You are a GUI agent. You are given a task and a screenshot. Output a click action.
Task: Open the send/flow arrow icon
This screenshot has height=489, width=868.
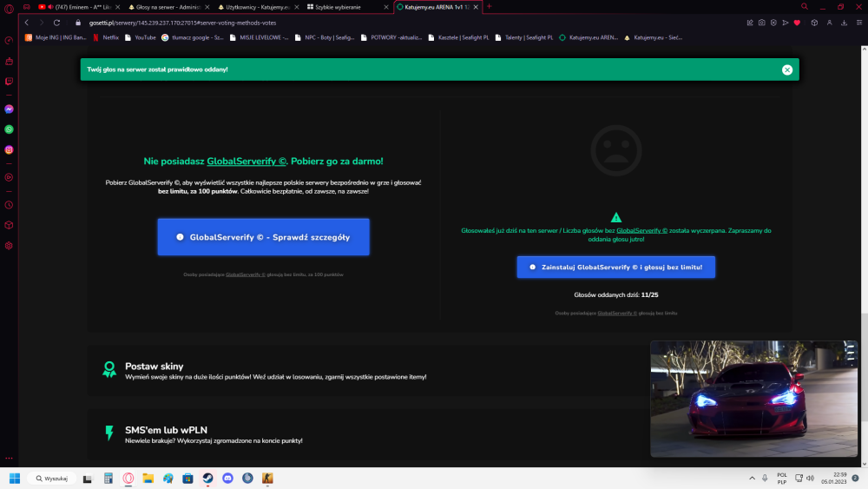[785, 23]
